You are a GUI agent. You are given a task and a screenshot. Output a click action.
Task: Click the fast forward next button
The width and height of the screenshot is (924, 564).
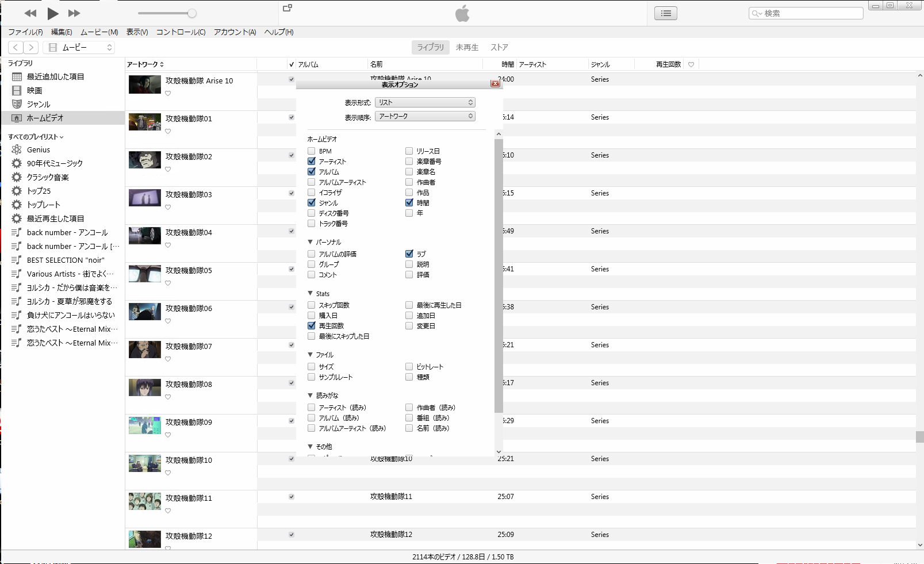coord(74,13)
